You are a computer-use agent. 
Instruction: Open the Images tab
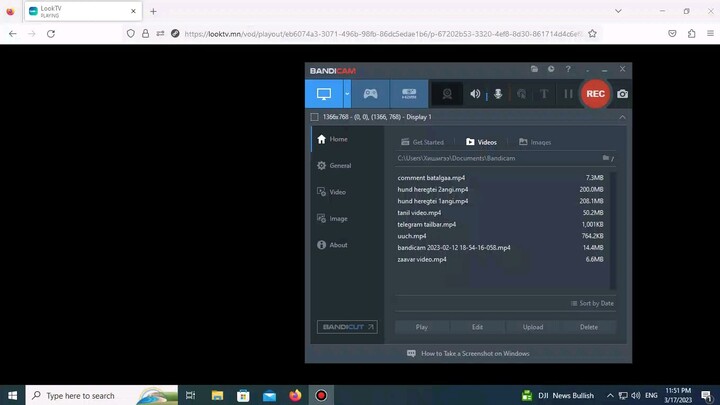pyautogui.click(x=535, y=142)
